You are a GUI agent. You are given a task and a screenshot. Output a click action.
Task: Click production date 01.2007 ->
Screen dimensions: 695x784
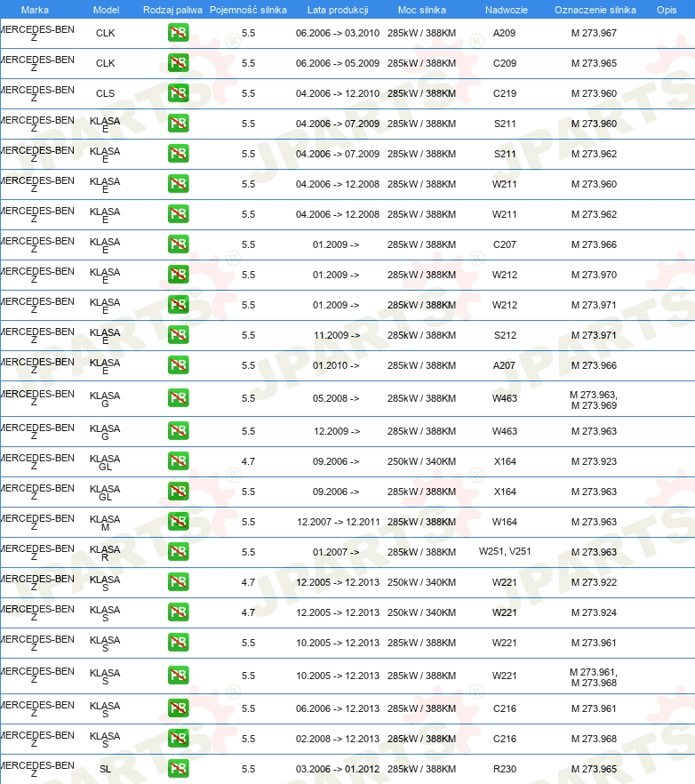click(336, 552)
